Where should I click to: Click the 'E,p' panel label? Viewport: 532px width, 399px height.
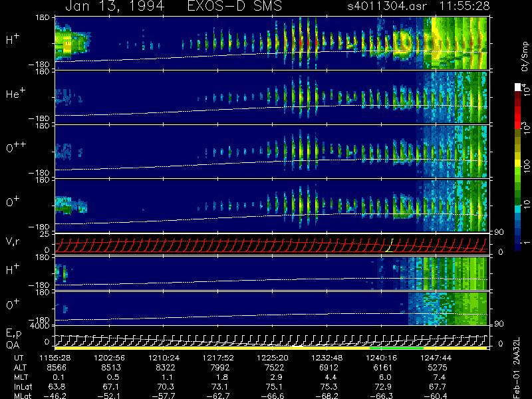click(x=13, y=334)
